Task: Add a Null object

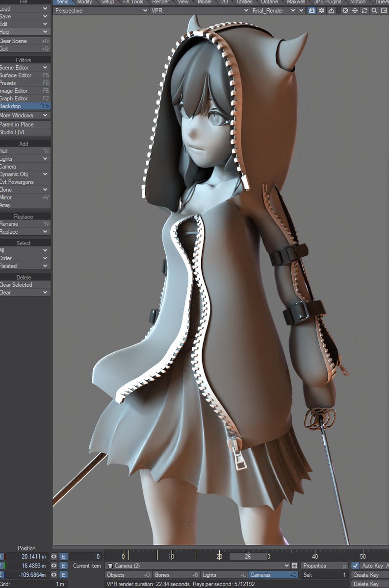Action: [25, 151]
